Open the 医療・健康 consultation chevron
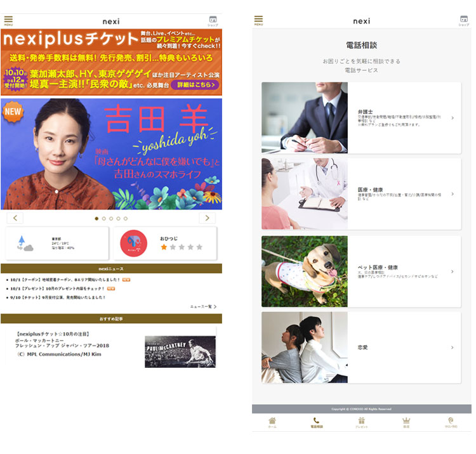Screen dimensions: 476x454 click(x=453, y=194)
